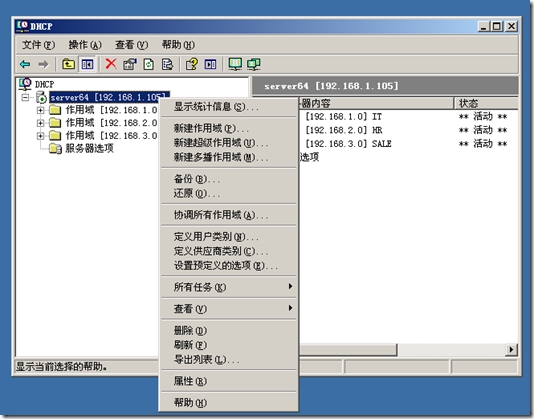Open the 查看(V) submenu in context menu
The height and width of the screenshot is (419, 534).
coord(229,309)
